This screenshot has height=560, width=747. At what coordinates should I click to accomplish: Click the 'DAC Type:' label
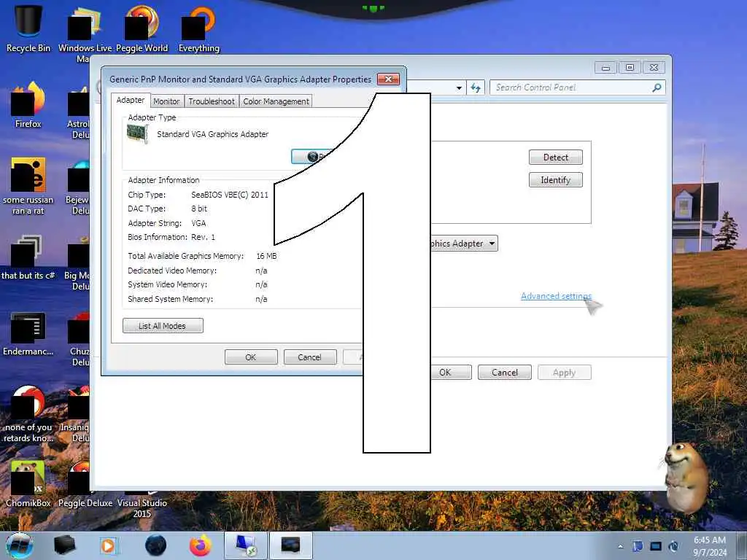point(147,209)
